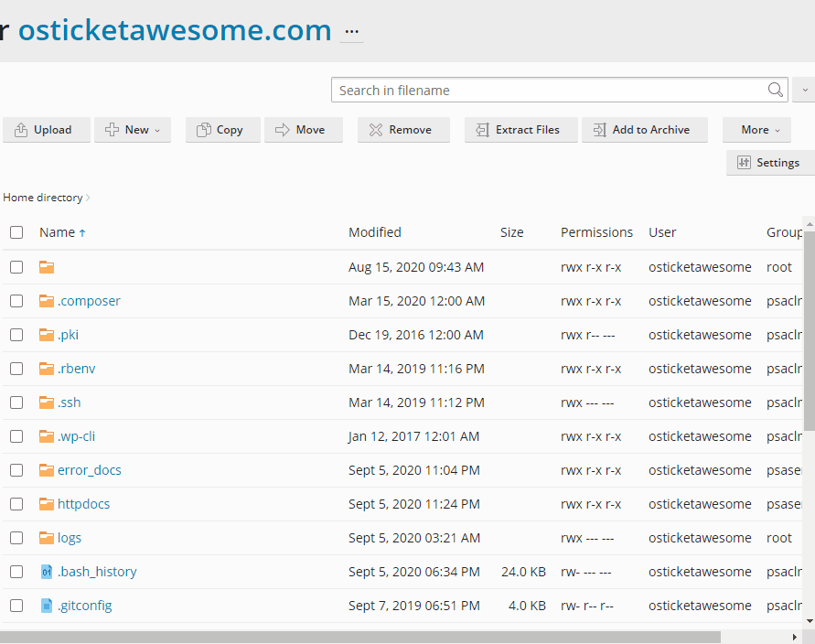Screen dimensions: 815x644
Task: Click the folder icon of the unnamed first row
Action: [x=47, y=267]
